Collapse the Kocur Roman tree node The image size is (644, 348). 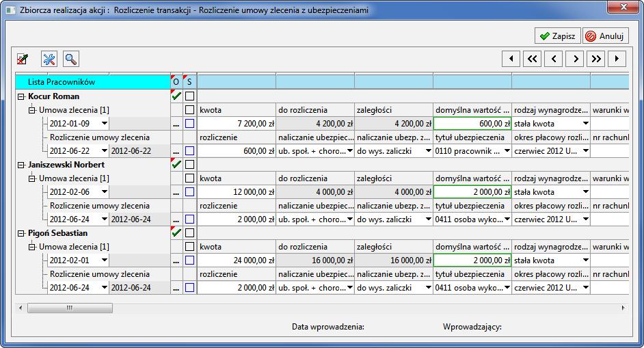click(x=21, y=97)
